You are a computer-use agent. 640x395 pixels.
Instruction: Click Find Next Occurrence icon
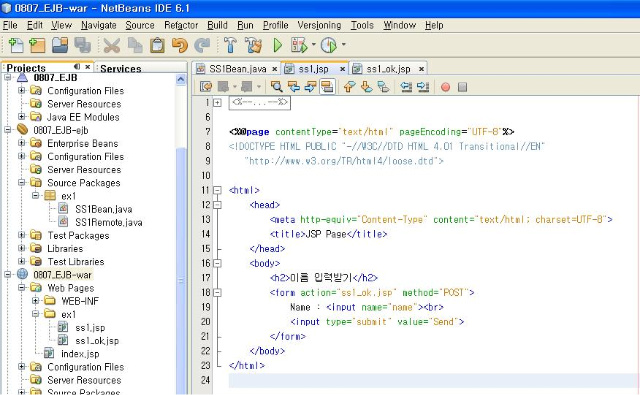310,87
